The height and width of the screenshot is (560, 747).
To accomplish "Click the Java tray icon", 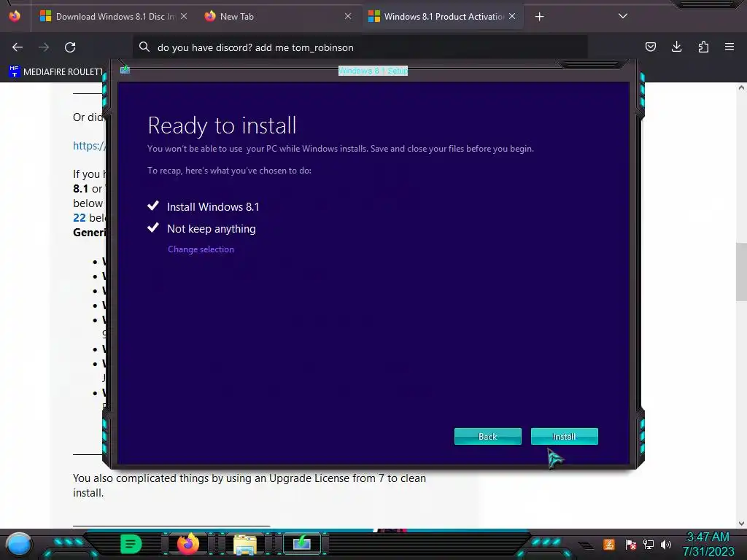I will [609, 544].
